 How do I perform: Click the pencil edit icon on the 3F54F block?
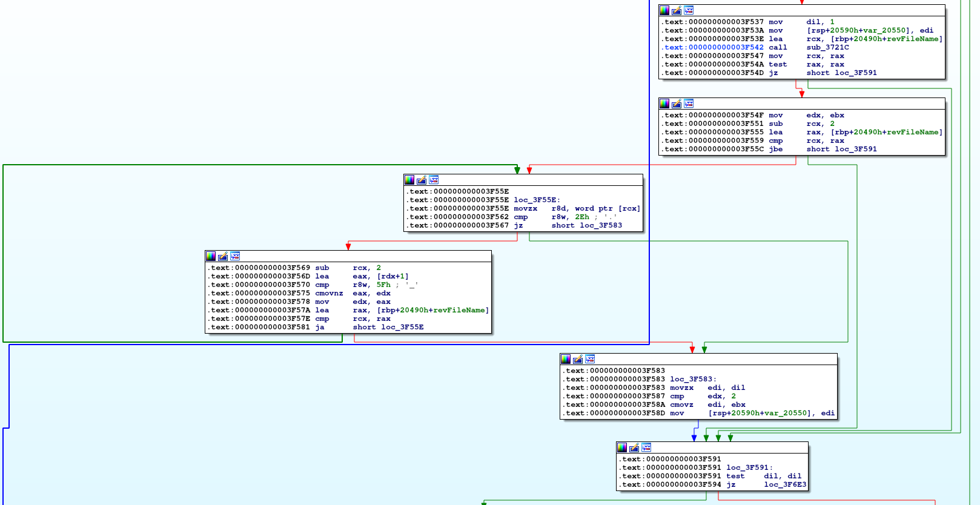677,104
